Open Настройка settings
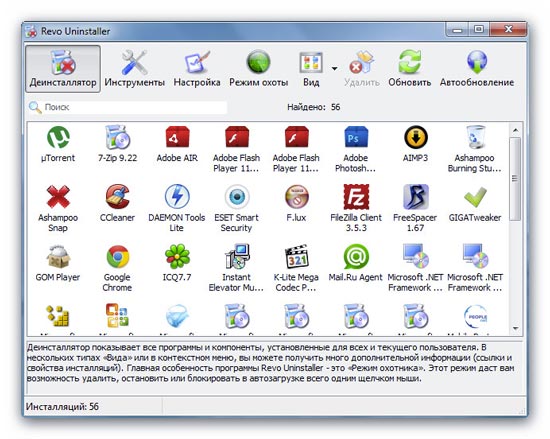Viewport: 550px width, 439px height. point(197,69)
